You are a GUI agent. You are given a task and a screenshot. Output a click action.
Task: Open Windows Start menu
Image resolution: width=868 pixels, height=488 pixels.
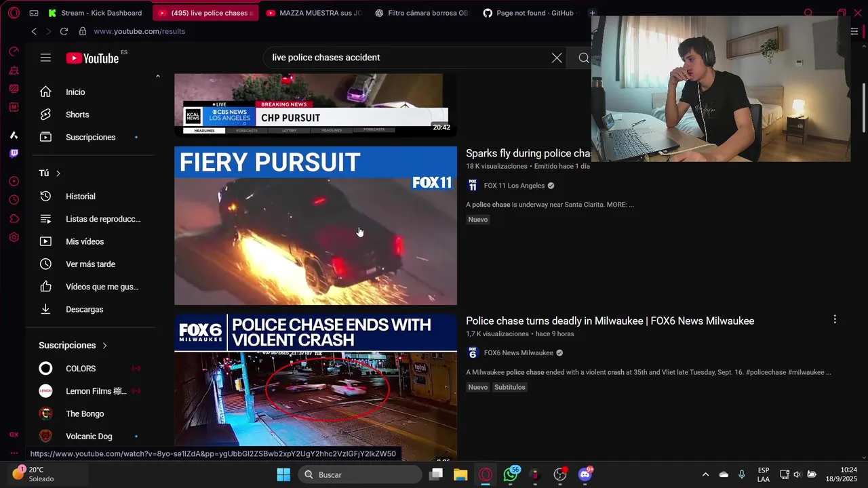point(283,474)
